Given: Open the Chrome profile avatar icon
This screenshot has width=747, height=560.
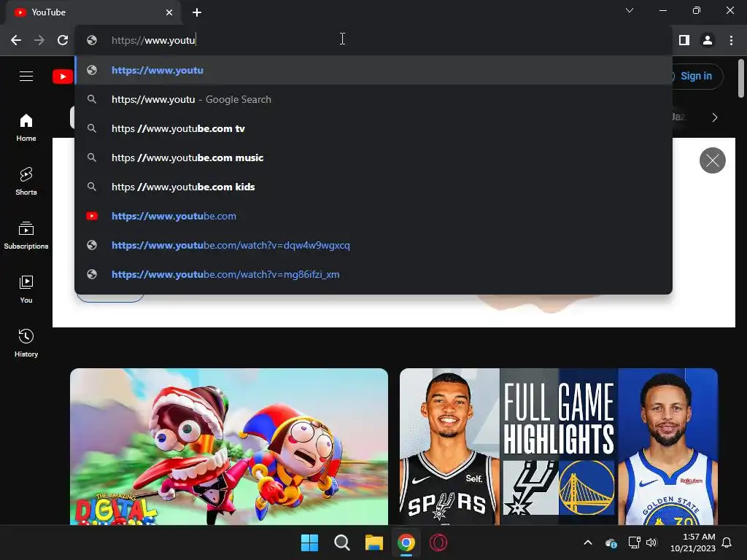Looking at the screenshot, I should [708, 40].
